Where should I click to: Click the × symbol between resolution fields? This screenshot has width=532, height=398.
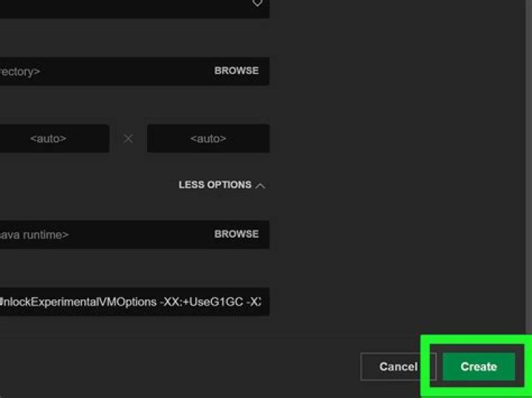pos(129,138)
